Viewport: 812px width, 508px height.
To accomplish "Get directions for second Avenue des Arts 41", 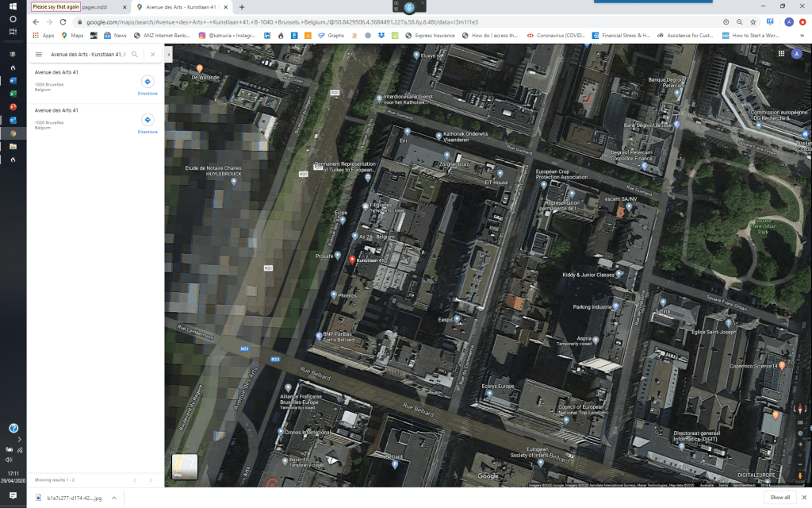I will [x=147, y=121].
